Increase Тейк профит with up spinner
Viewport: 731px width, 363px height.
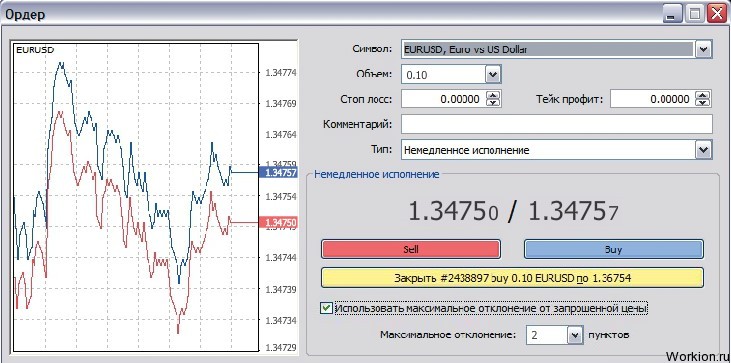703,95
